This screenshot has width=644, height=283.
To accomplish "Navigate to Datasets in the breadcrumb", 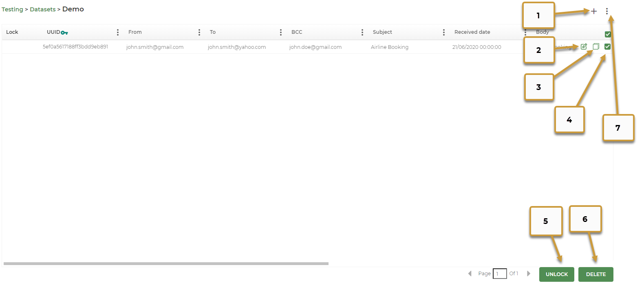I will coord(42,9).
